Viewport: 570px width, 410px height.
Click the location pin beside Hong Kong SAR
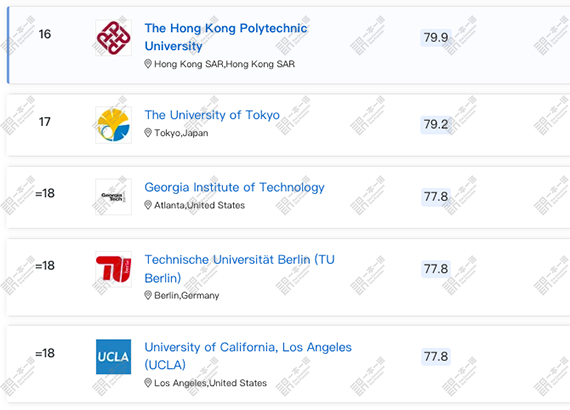point(148,64)
